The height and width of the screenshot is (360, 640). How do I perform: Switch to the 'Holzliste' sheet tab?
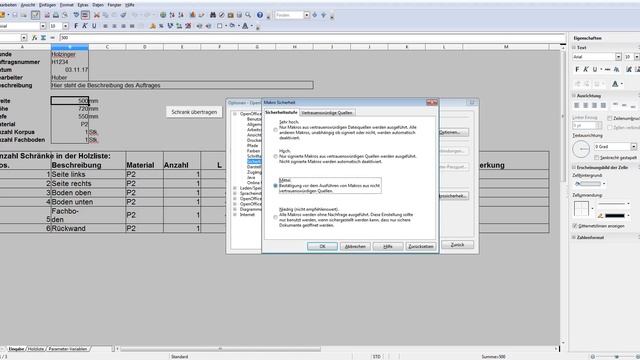(36, 349)
